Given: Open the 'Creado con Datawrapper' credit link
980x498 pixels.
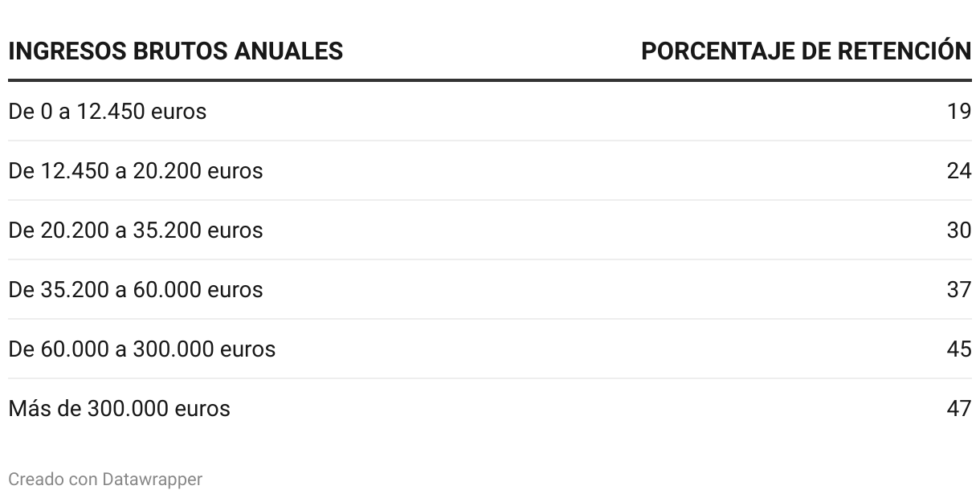Looking at the screenshot, I should pyautogui.click(x=105, y=480).
